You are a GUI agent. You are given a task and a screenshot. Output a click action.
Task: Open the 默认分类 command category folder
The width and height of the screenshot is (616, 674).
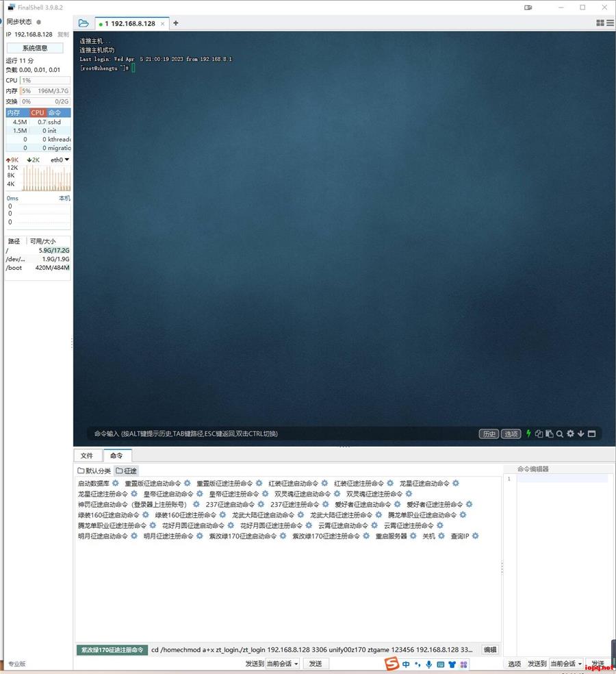(94, 471)
